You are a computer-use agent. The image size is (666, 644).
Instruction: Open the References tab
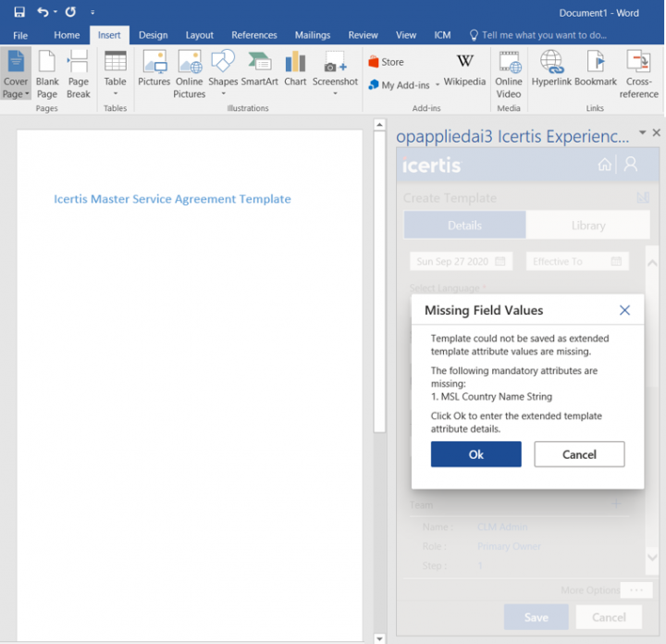[254, 35]
